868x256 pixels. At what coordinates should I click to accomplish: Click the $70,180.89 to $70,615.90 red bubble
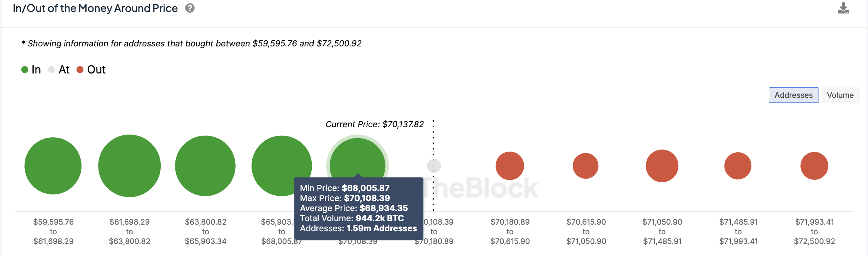pos(510,166)
